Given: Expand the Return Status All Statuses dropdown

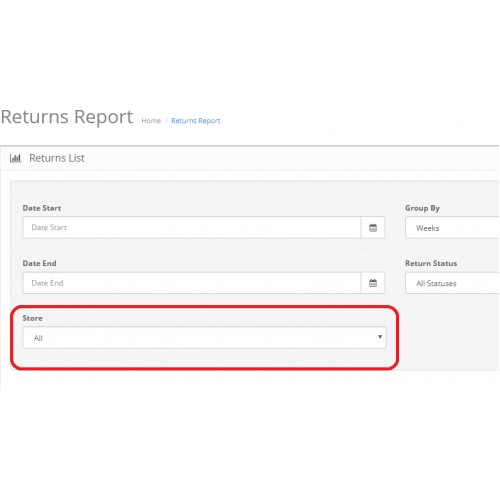Looking at the screenshot, I should tap(452, 283).
